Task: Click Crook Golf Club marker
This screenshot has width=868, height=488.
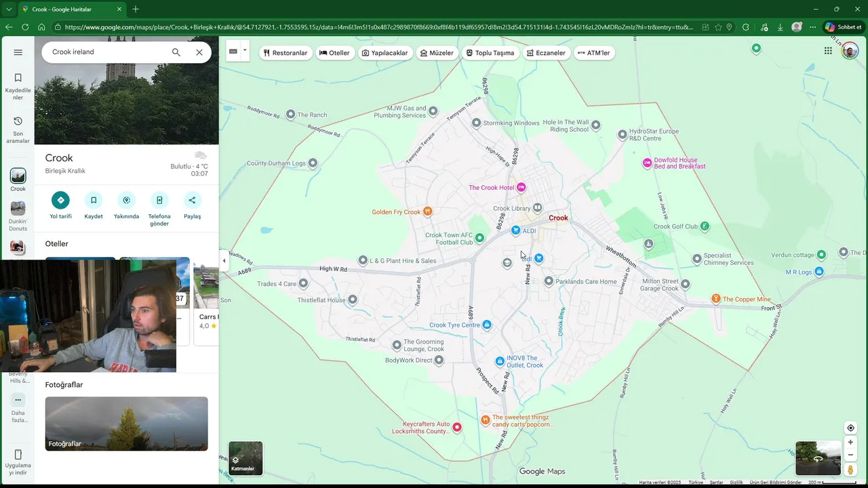Action: (705, 226)
